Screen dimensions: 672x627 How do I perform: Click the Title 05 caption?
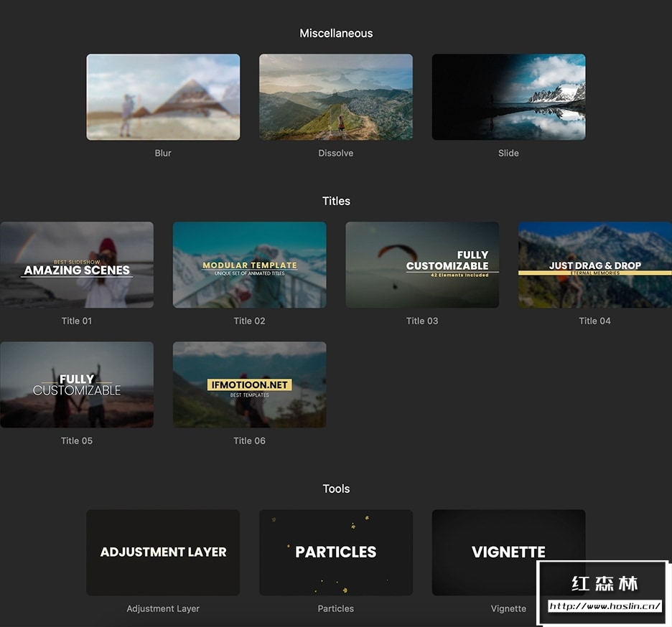click(x=77, y=440)
